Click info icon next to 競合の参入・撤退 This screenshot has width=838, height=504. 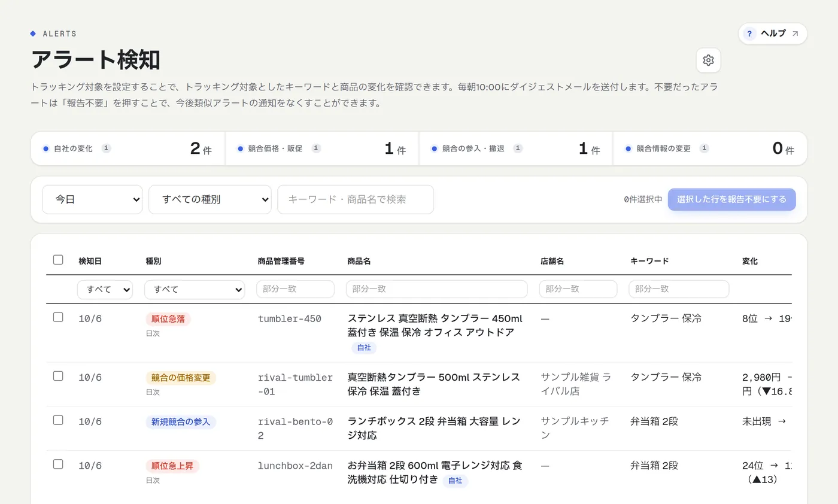tap(518, 148)
